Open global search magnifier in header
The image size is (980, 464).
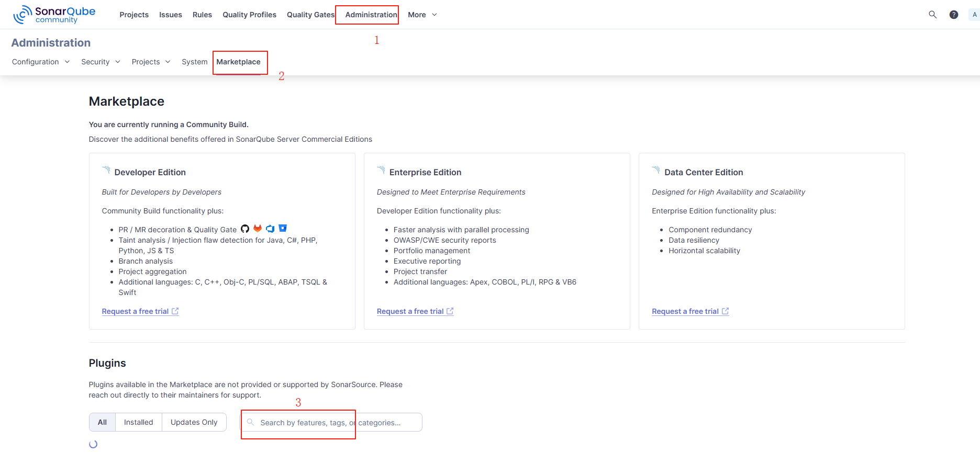point(932,15)
